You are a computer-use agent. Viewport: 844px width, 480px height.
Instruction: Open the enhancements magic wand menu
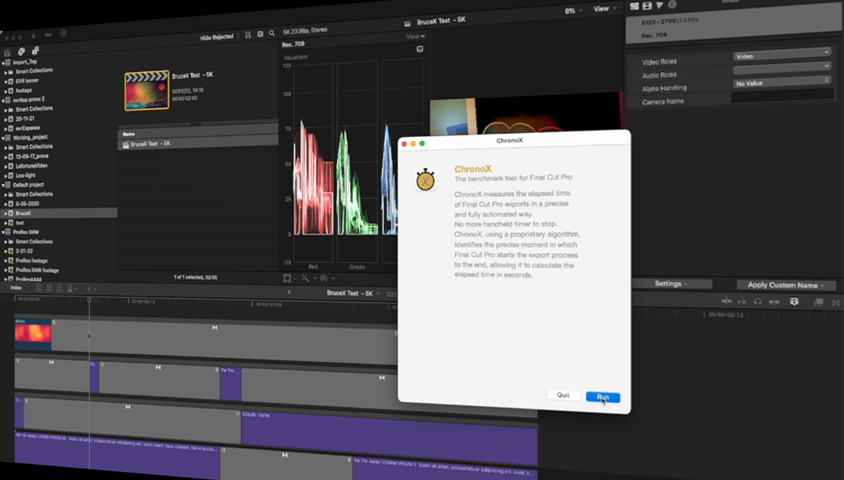pyautogui.click(x=307, y=278)
